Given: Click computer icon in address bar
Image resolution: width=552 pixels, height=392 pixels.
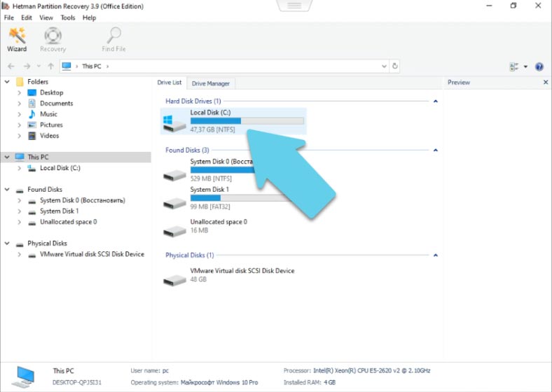Looking at the screenshot, I should tap(67, 66).
